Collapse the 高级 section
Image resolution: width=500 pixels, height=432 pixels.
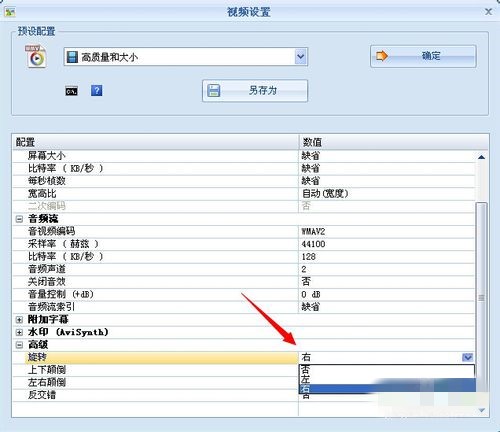(x=19, y=345)
